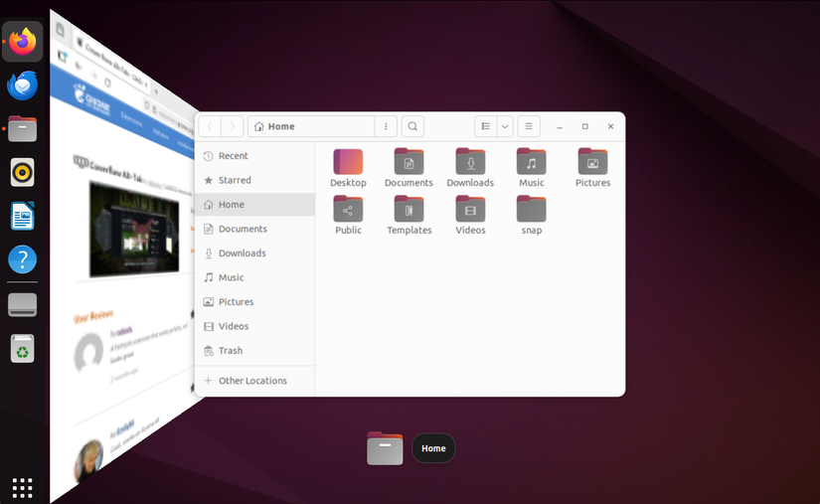
Task: Select the Documents folder icon in grid
Action: [409, 162]
